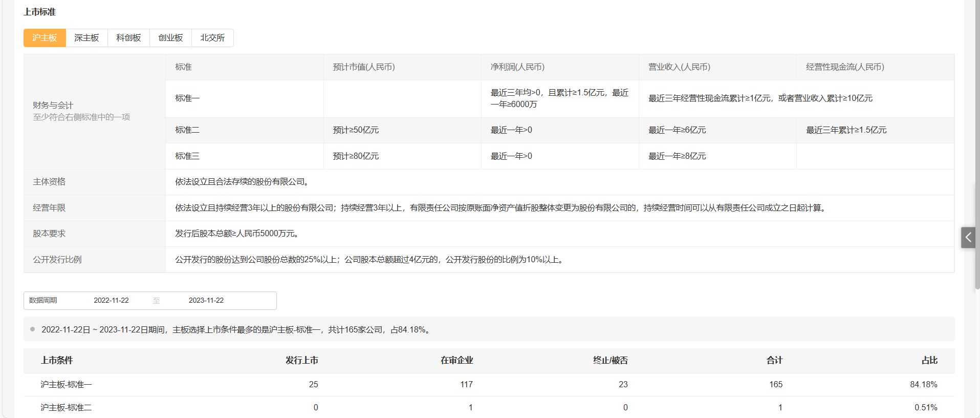Click the 在审企业 column header
Screen dimensions: 980x418
456,361
